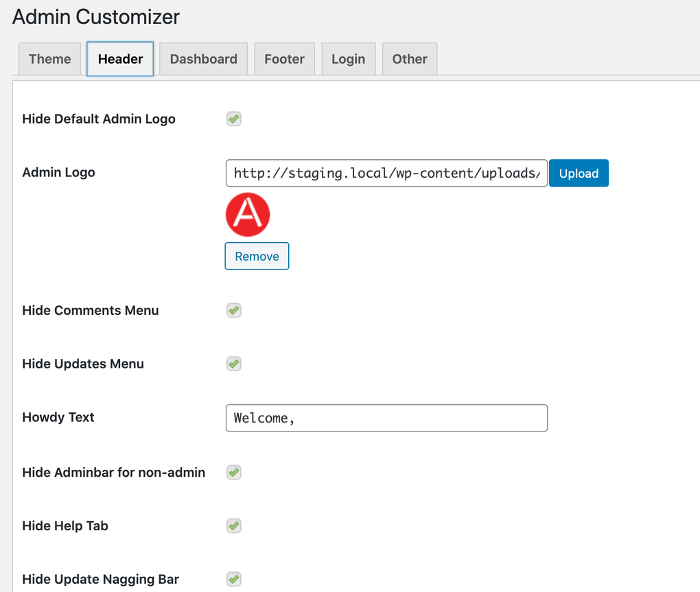Switch to the Theme tab
The height and width of the screenshot is (592, 700).
[x=49, y=59]
